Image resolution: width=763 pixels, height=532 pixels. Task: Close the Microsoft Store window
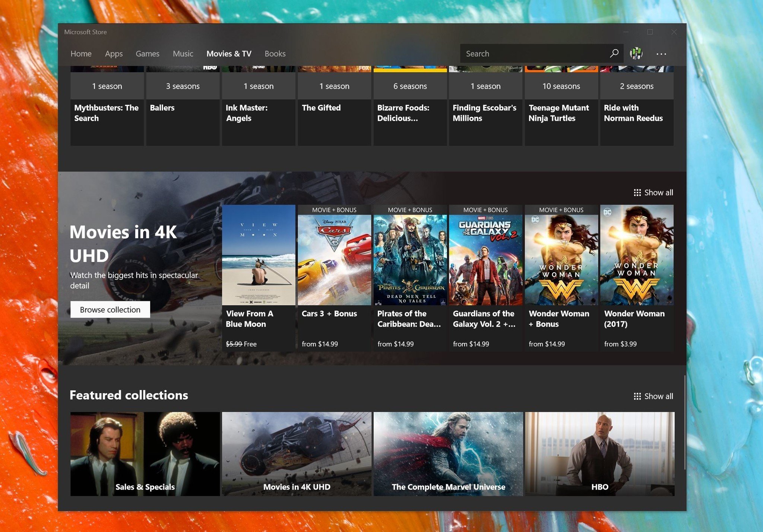point(674,32)
